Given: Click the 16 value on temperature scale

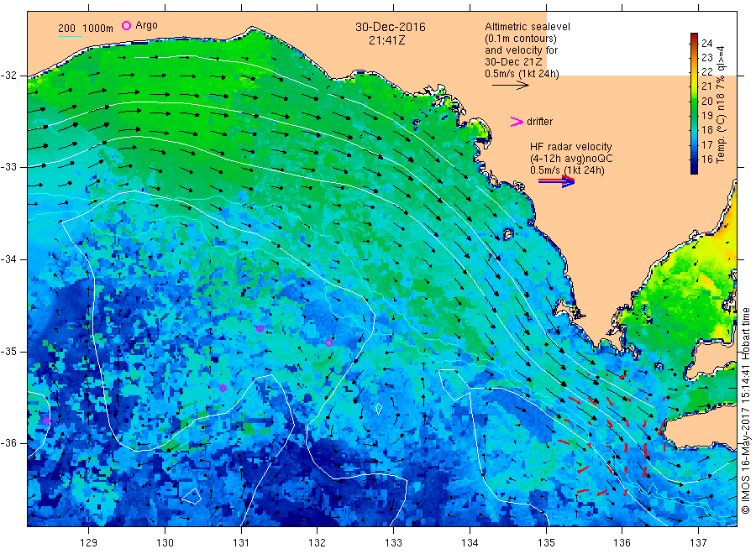Looking at the screenshot, I should pyautogui.click(x=706, y=159).
